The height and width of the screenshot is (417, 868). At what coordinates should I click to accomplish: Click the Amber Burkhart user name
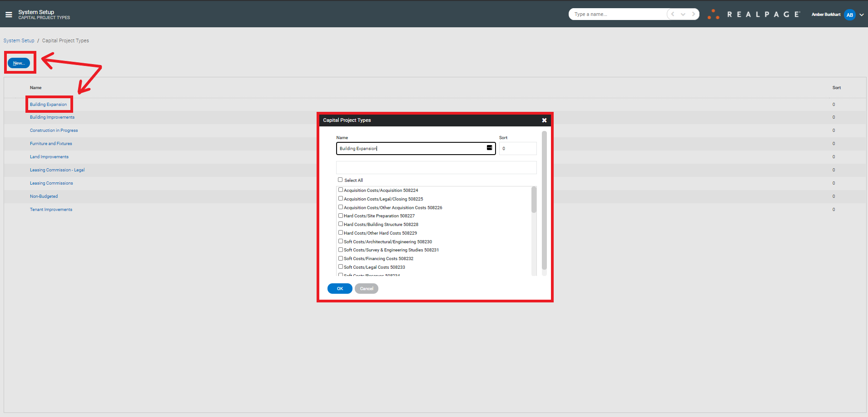click(826, 15)
